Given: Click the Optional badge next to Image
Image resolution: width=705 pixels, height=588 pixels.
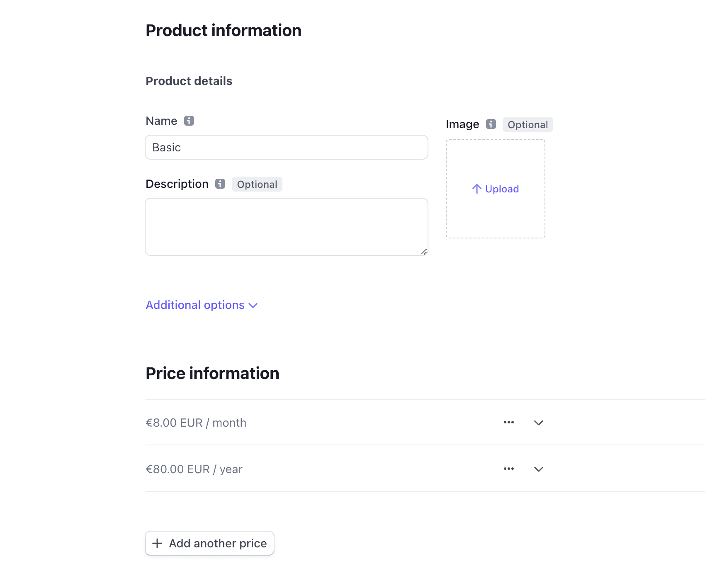Looking at the screenshot, I should (x=528, y=124).
